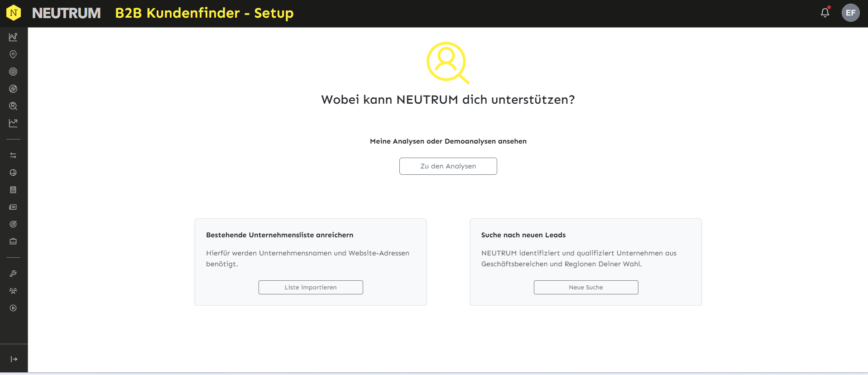The image size is (868, 375).
Task: Open the calculator sidebar icon
Action: (x=13, y=190)
